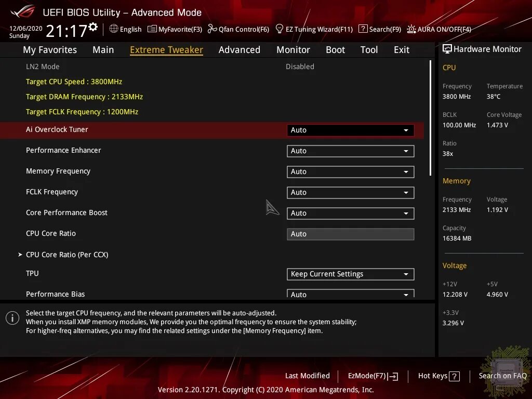Click the globe language icon

click(114, 29)
